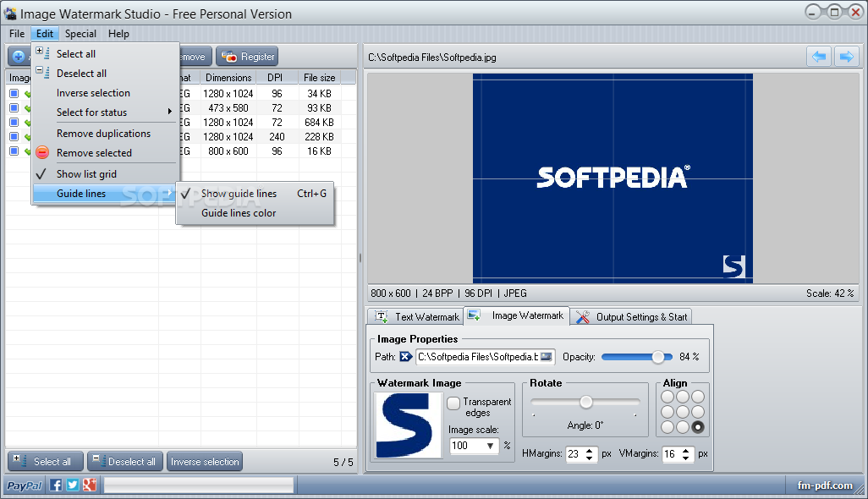Expand Select for status submenu
The height and width of the screenshot is (499, 868).
click(x=105, y=112)
